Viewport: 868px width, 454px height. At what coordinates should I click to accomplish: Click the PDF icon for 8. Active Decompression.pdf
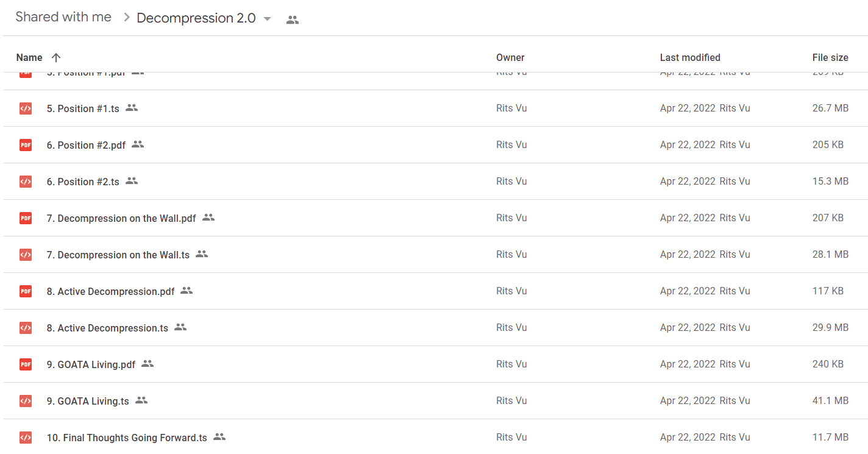(26, 291)
